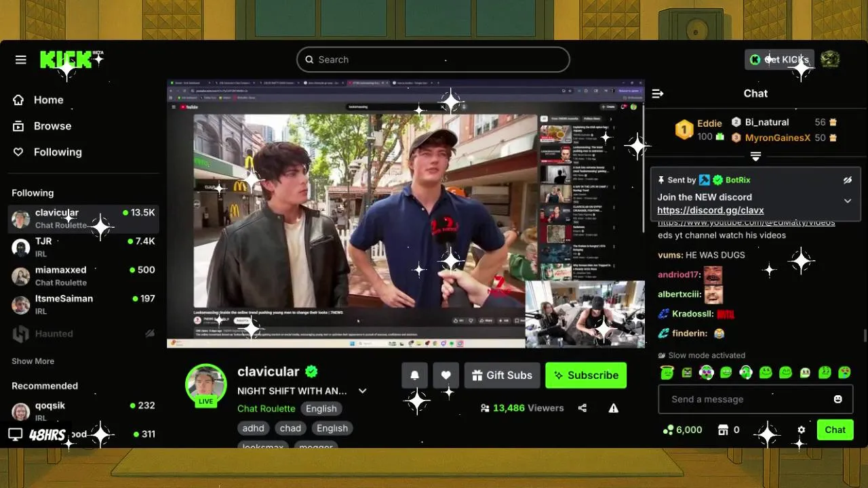Click the adhd tag
This screenshot has width=868, height=488.
253,428
